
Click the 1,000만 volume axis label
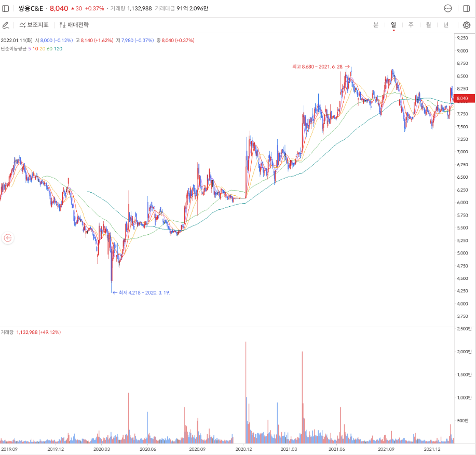point(465,397)
